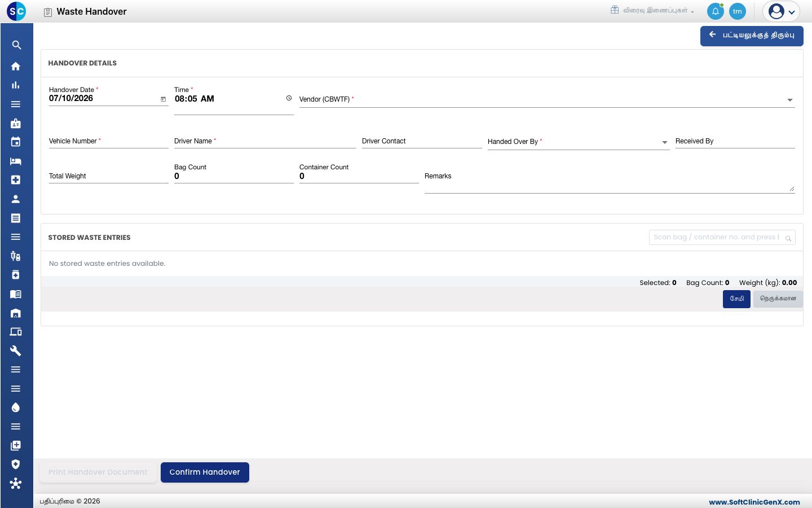Image resolution: width=812 pixels, height=508 pixels.
Task: Select the shield icon in sidebar
Action: tap(16, 464)
